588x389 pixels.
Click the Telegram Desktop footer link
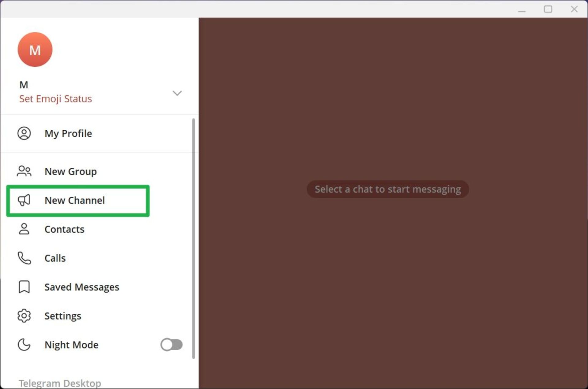point(60,383)
